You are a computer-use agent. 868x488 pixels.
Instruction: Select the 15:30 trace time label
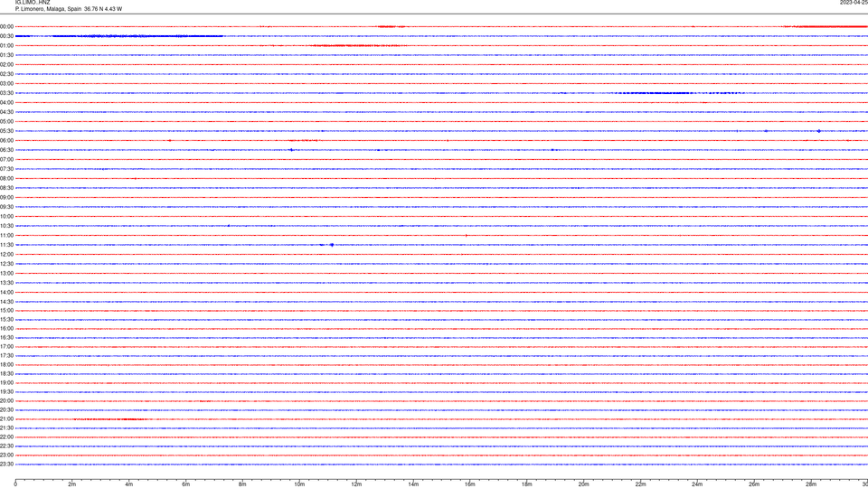(x=6, y=320)
